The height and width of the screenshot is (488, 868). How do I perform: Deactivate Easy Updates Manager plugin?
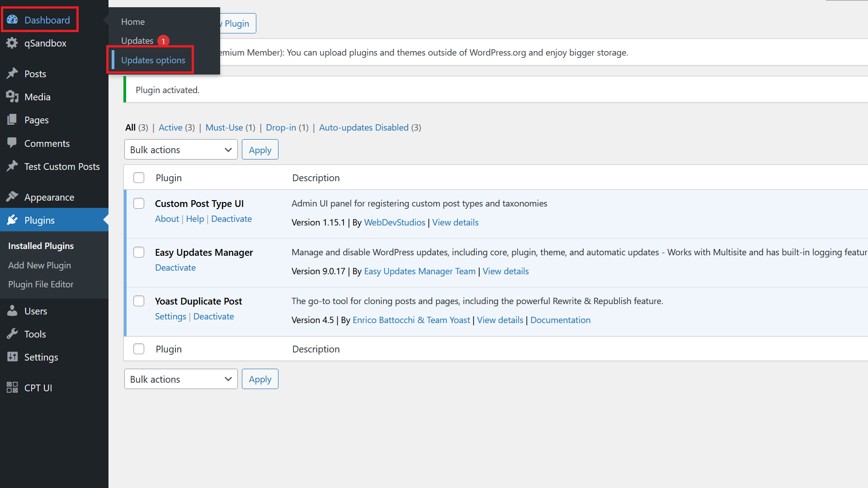tap(175, 267)
